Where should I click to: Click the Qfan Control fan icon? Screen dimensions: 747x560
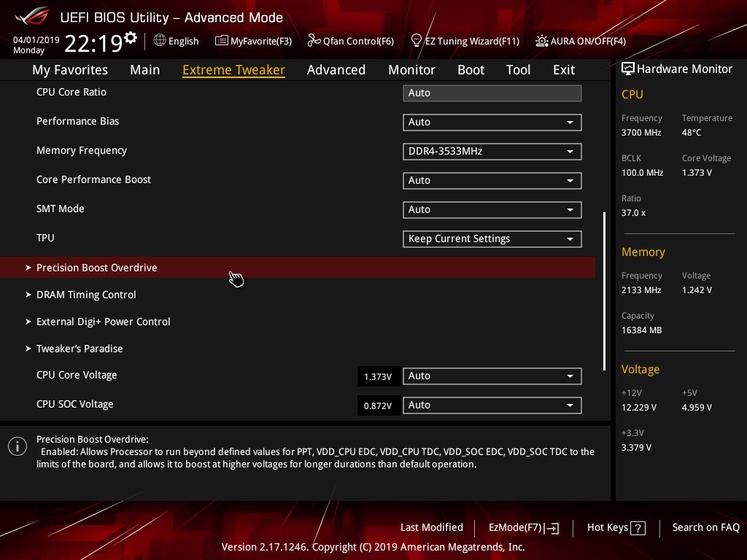(314, 41)
